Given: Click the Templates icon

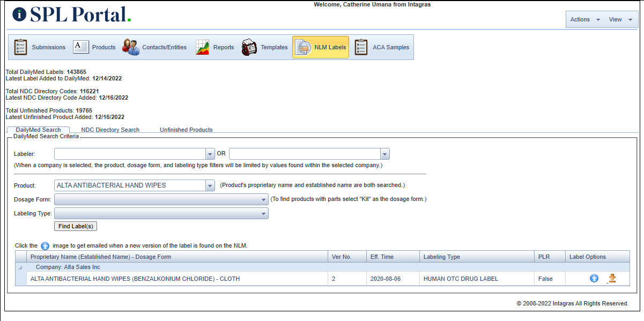Looking at the screenshot, I should click(249, 47).
